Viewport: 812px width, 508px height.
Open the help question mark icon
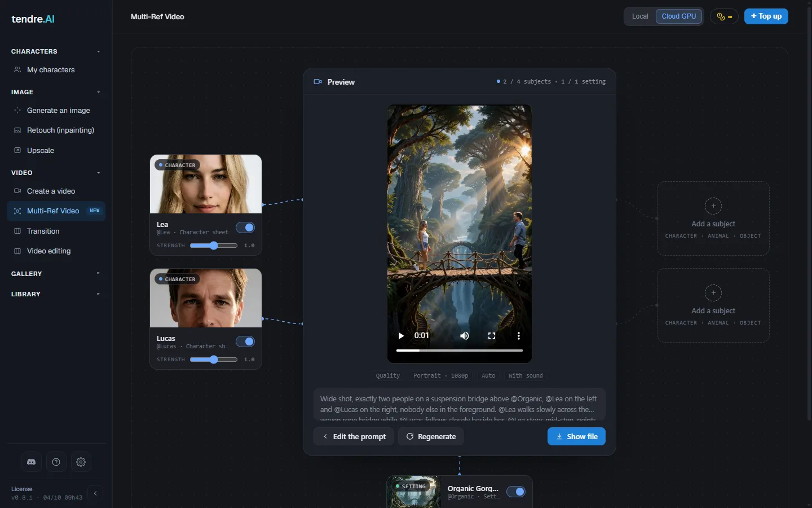pyautogui.click(x=56, y=462)
